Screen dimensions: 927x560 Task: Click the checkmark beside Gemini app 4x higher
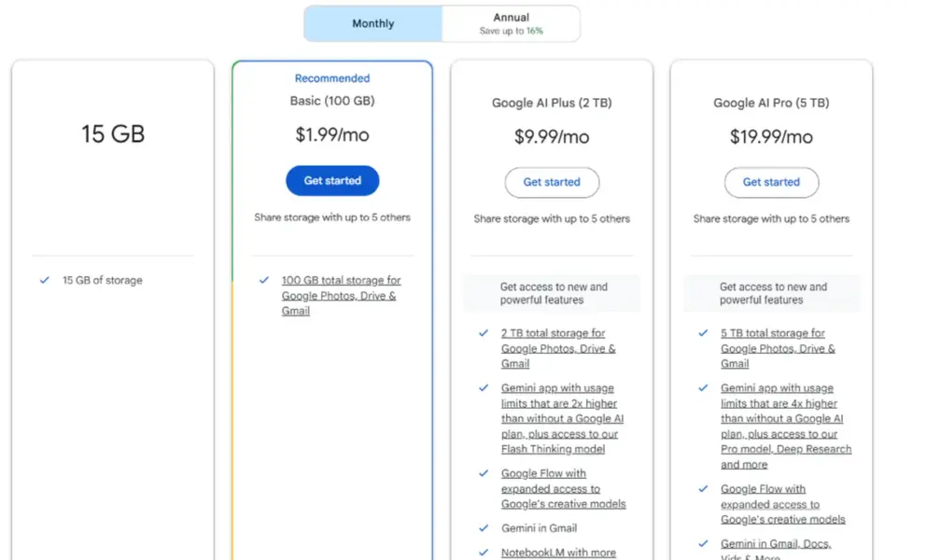703,388
